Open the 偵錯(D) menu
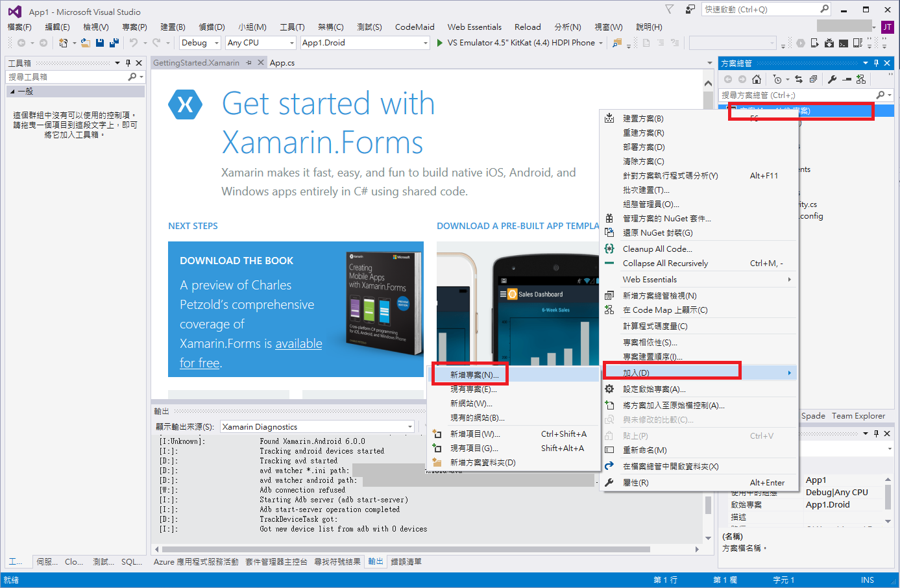 pyautogui.click(x=212, y=27)
